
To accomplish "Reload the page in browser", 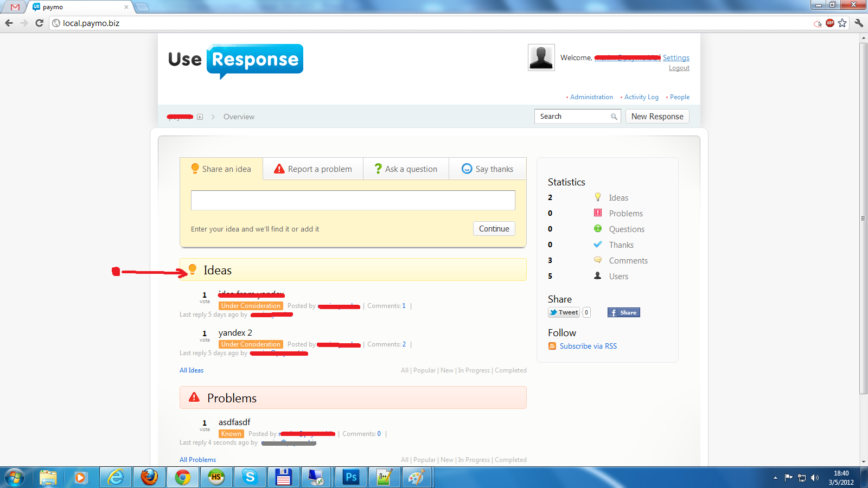I will 39,23.
